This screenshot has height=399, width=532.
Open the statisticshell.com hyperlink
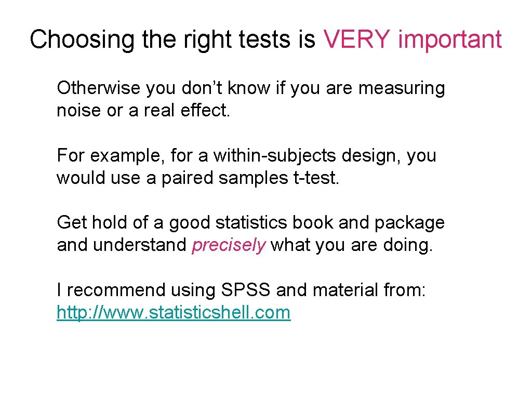click(x=174, y=312)
